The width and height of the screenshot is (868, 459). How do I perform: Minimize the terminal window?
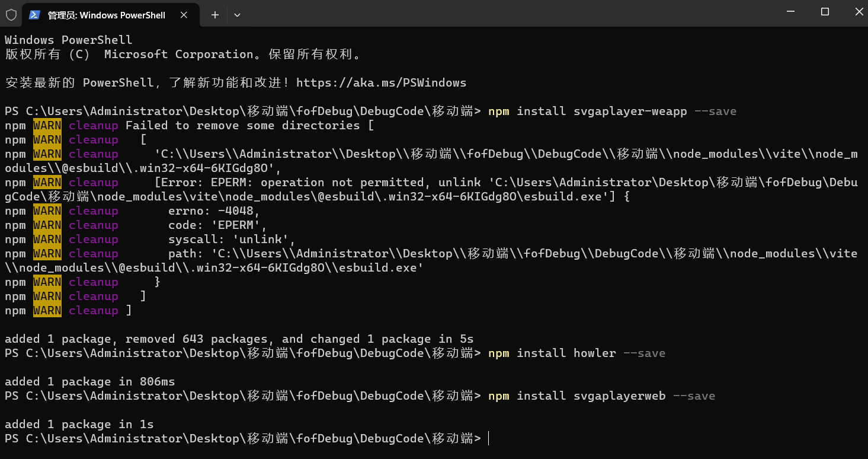point(791,12)
